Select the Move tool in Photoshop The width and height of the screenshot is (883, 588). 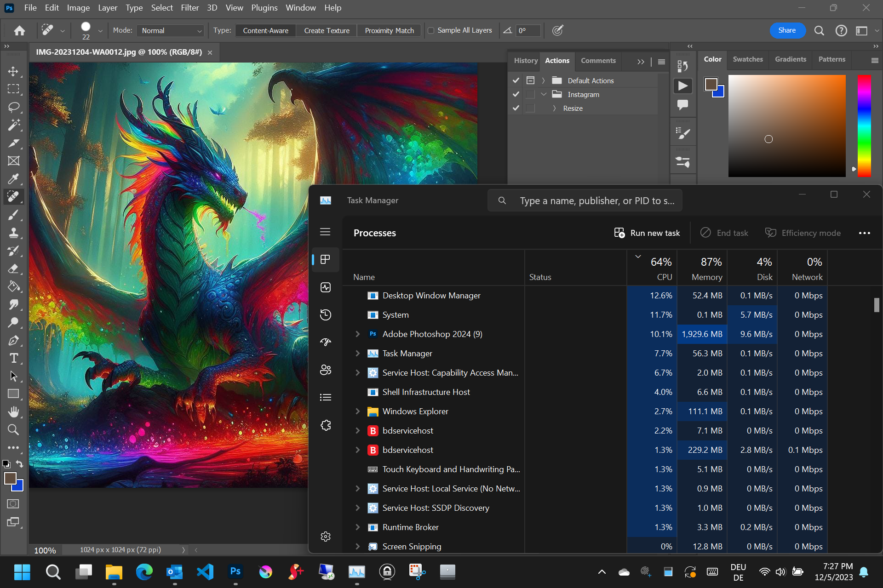click(13, 71)
